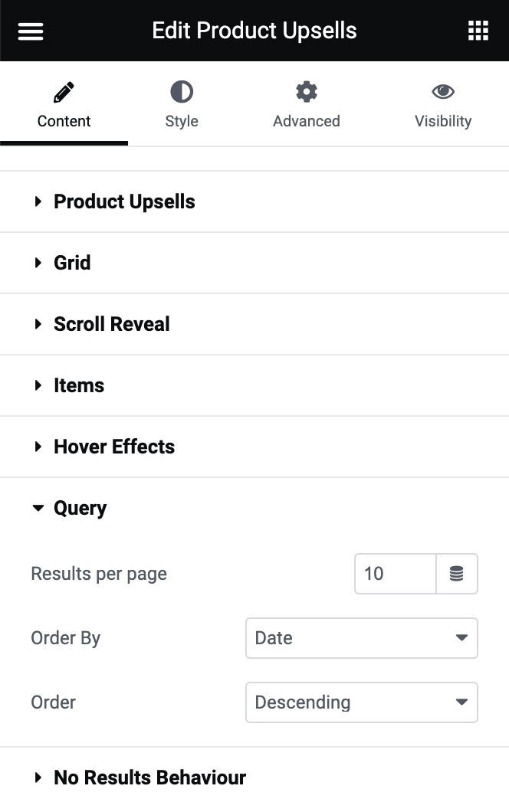
Task: Expand the Items section
Action: coord(79,385)
